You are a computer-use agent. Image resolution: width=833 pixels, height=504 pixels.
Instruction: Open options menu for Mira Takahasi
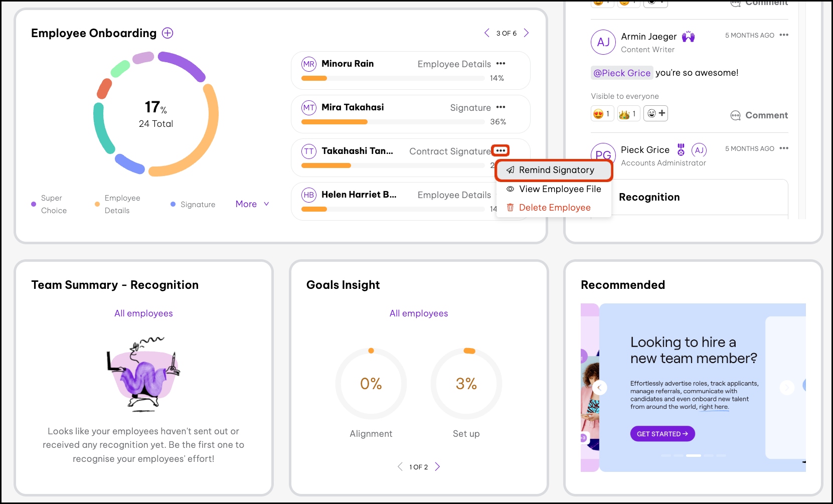[501, 107]
